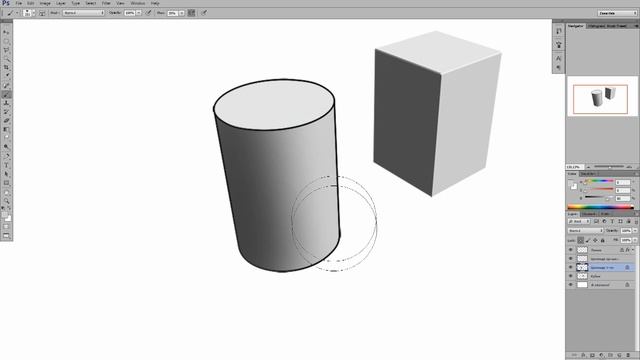Click Navigator zoom percentage field

click(574, 167)
